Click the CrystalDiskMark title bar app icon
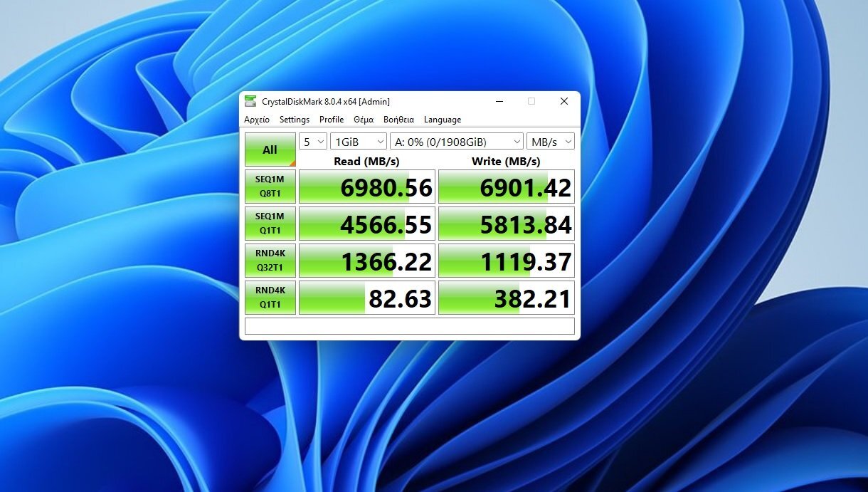 tap(250, 101)
